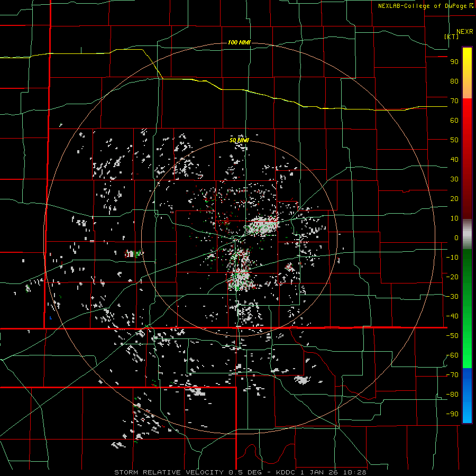Click the 50 NMI range ring label

point(239,140)
